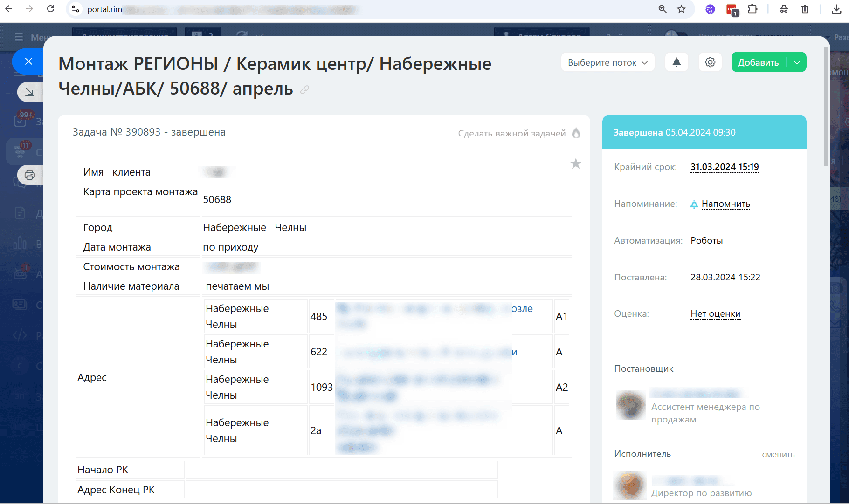Open the Роботы automation link
849x504 pixels.
point(706,241)
